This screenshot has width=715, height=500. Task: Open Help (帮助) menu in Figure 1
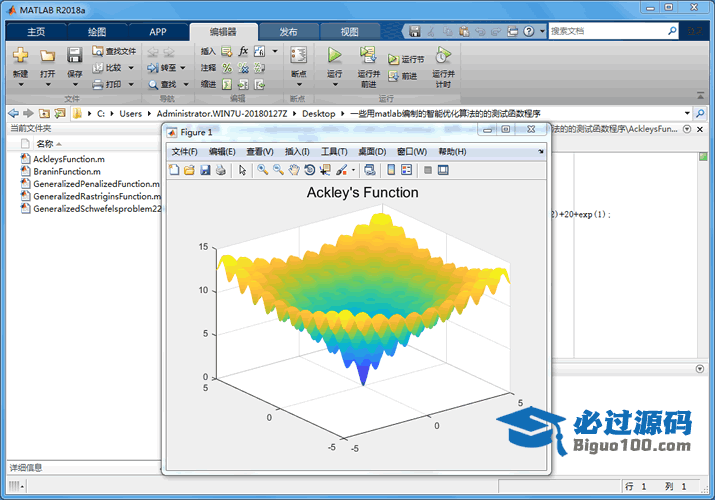pos(452,152)
